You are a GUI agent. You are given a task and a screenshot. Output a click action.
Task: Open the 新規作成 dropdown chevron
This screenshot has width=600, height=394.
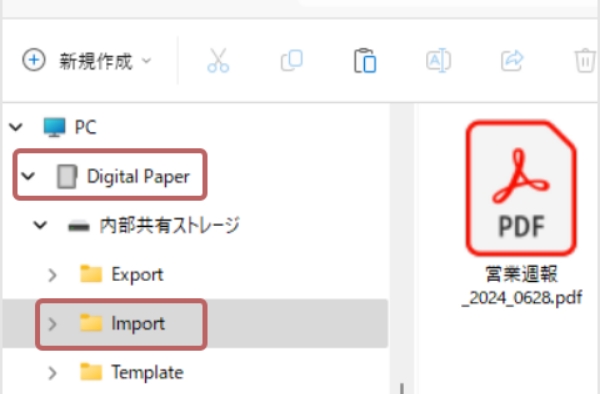147,61
